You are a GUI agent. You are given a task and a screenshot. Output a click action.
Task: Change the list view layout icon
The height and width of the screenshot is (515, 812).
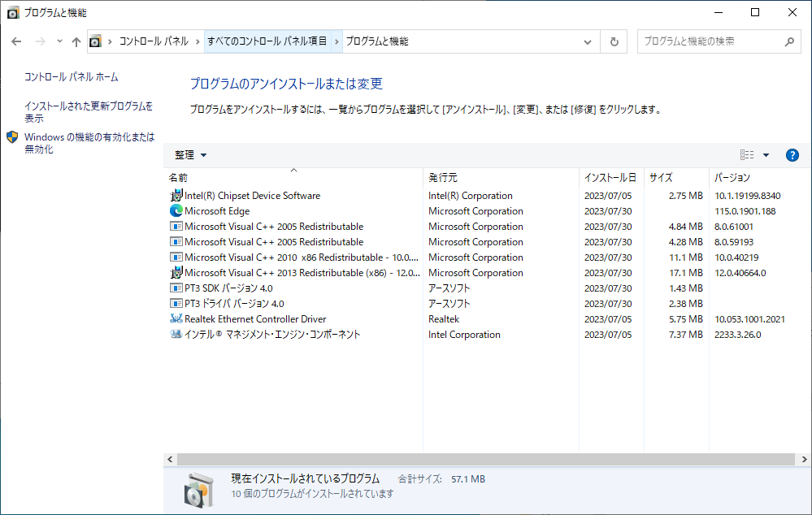tap(747, 155)
